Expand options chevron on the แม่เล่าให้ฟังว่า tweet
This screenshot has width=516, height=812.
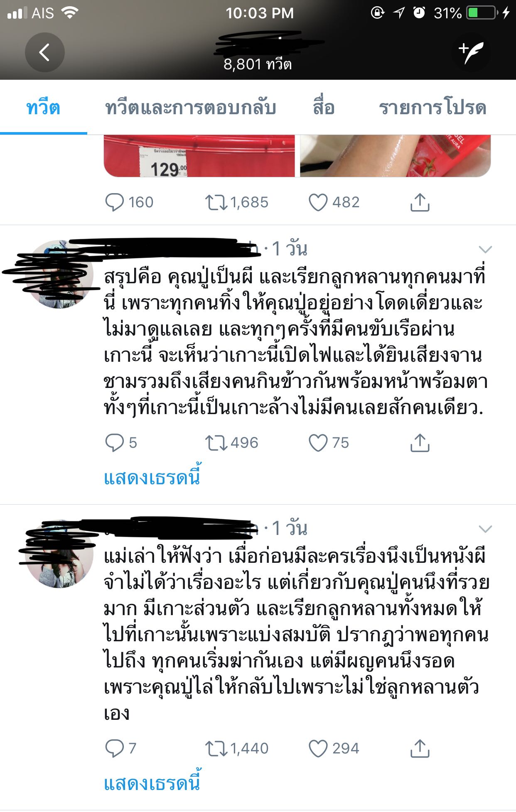pyautogui.click(x=485, y=529)
